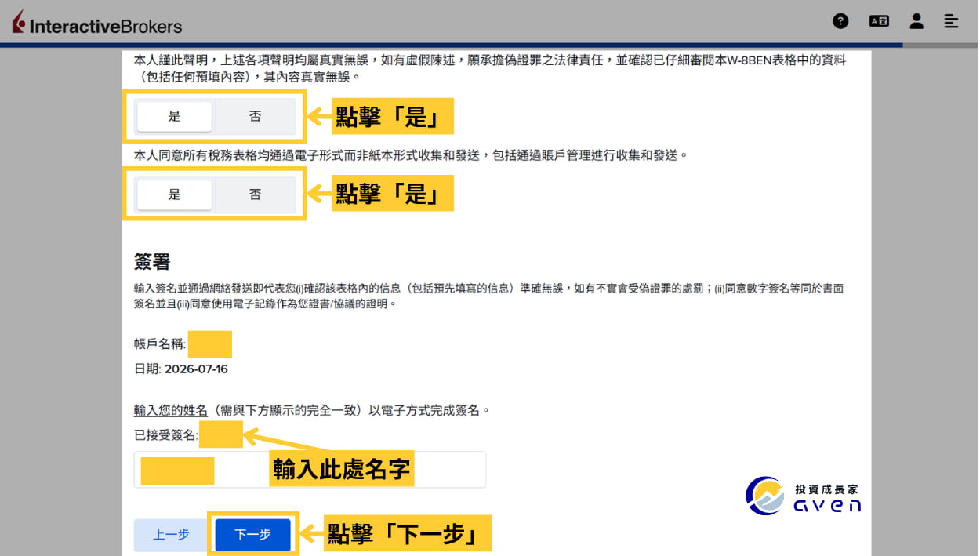
Task: Go back with the 上一步 button
Action: click(x=171, y=534)
